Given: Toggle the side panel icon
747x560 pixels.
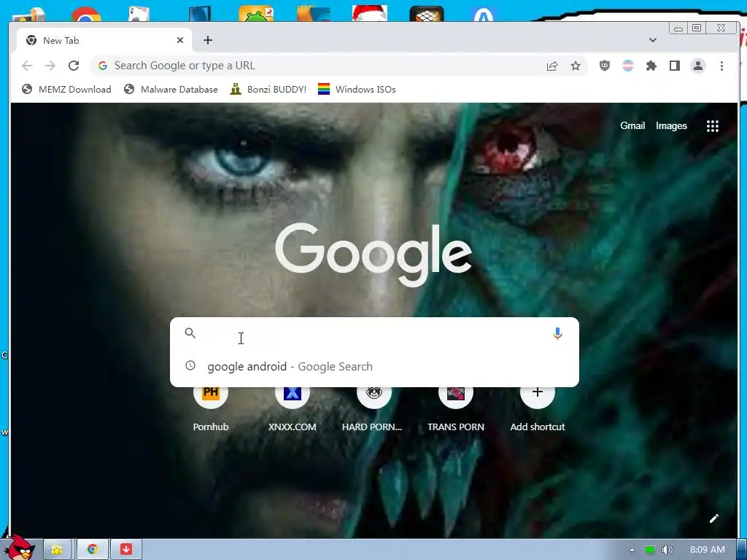Looking at the screenshot, I should 675,66.
